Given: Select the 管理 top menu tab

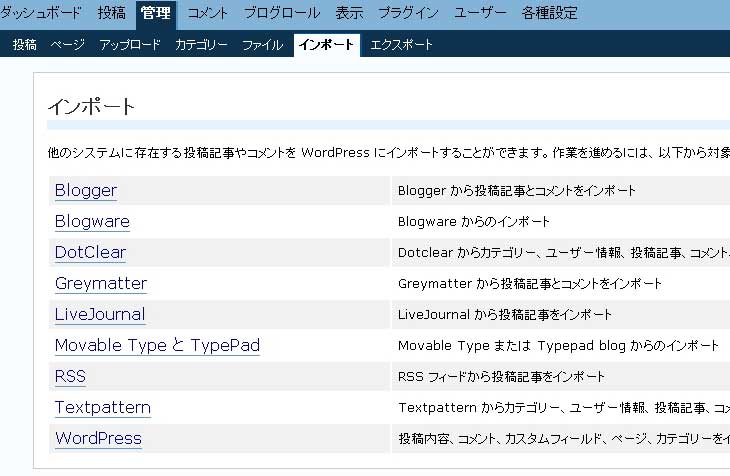Looking at the screenshot, I should (x=156, y=14).
